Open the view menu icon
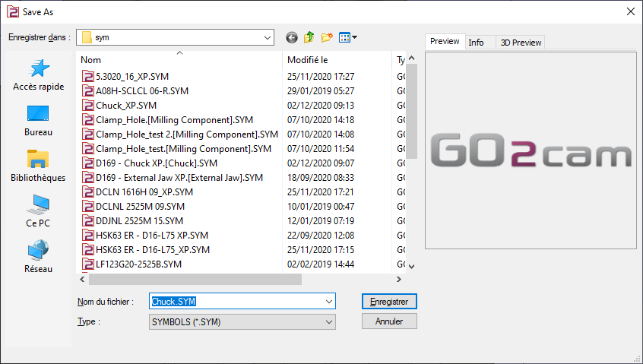 (347, 37)
